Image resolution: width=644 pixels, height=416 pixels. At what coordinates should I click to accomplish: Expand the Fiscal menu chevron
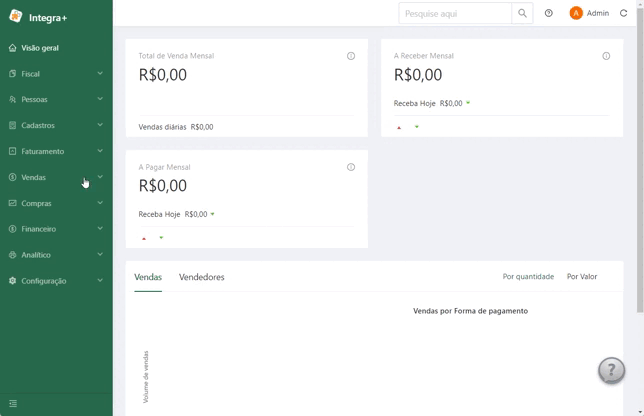click(100, 74)
